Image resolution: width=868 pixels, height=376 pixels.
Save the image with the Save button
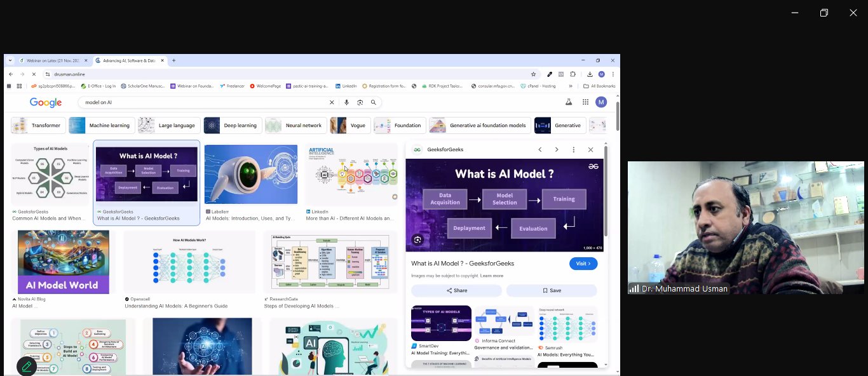552,290
